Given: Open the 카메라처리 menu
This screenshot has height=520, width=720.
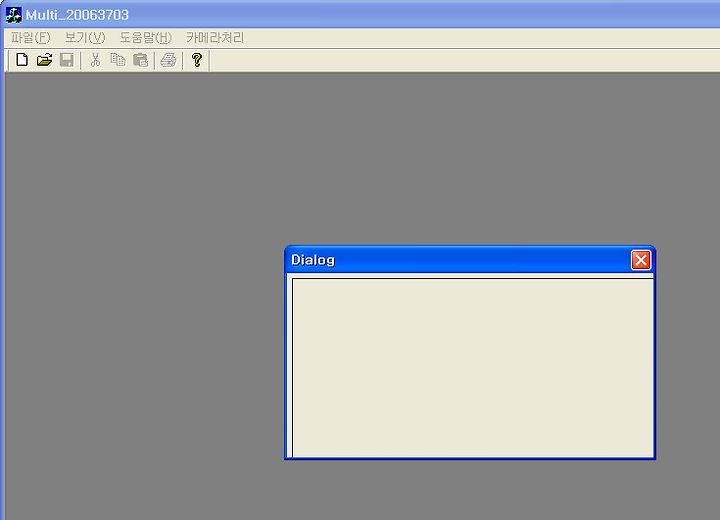Looking at the screenshot, I should pos(215,38).
